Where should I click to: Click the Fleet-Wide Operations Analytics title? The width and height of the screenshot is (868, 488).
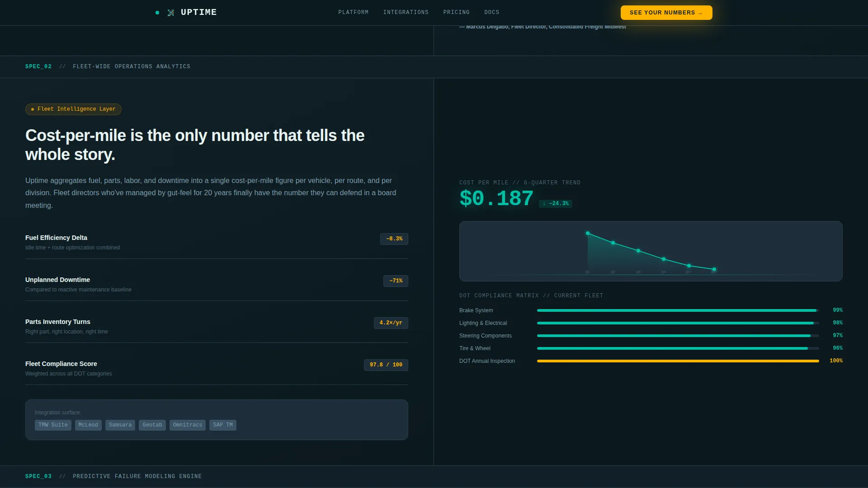tap(132, 66)
